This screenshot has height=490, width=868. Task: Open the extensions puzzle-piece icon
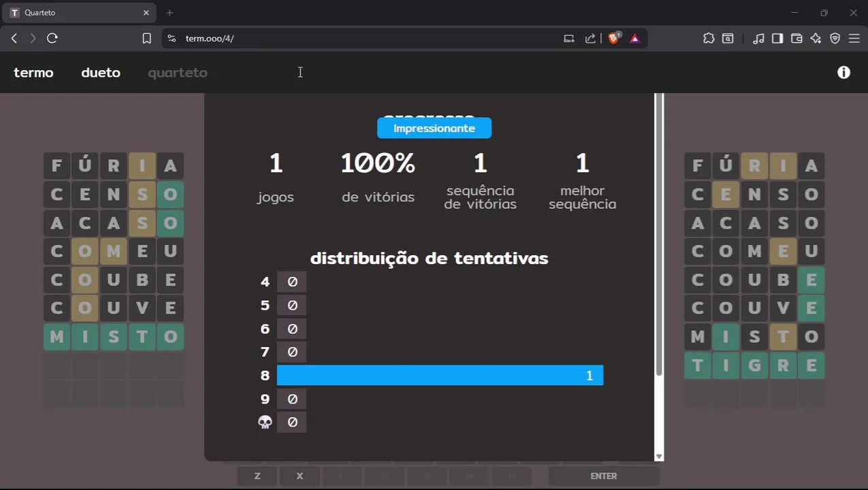[709, 39]
